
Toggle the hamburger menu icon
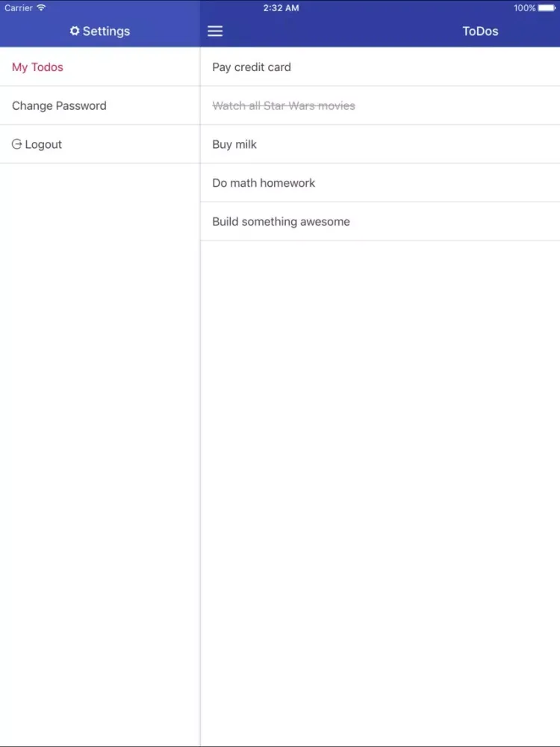coord(215,31)
